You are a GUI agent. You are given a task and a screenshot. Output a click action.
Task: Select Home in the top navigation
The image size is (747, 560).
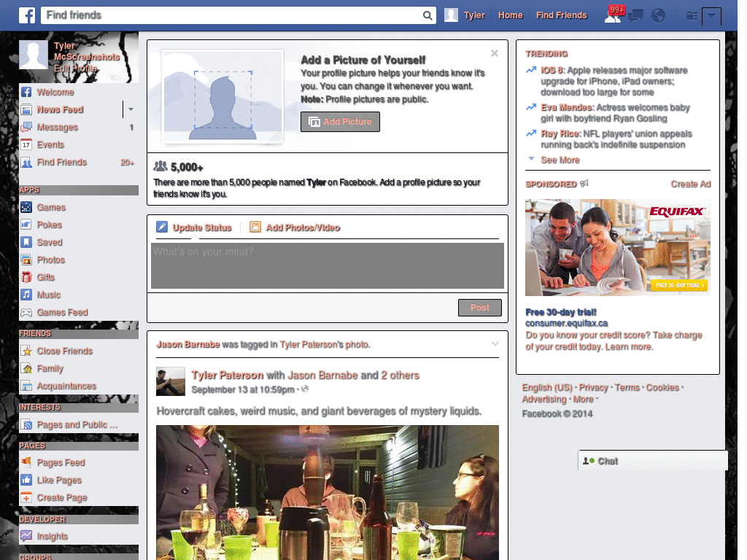point(510,15)
